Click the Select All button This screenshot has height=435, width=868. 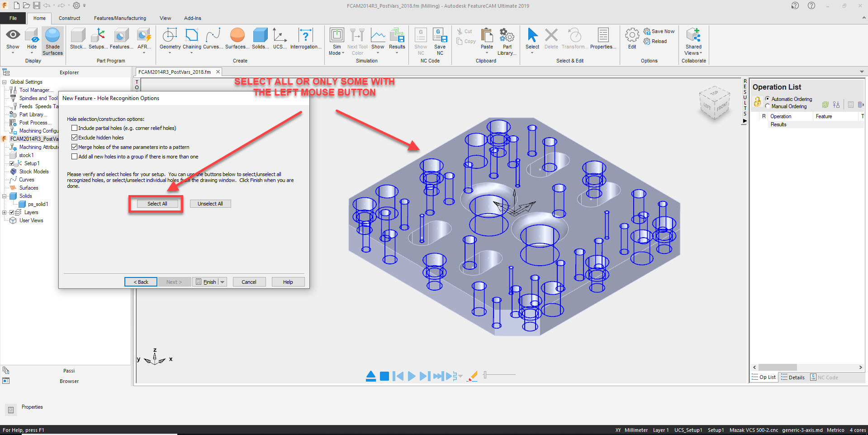click(x=157, y=204)
